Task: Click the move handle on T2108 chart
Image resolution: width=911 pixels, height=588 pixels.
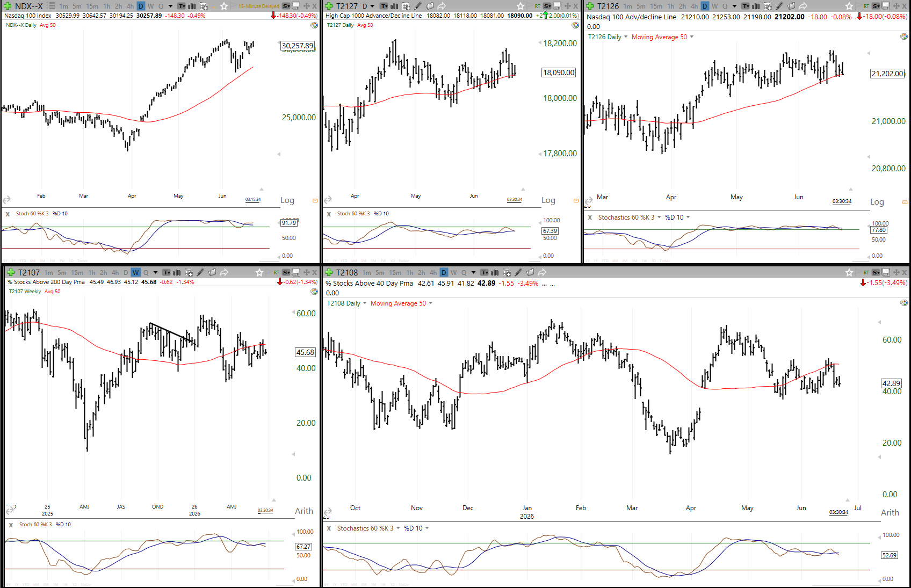Action: click(896, 272)
